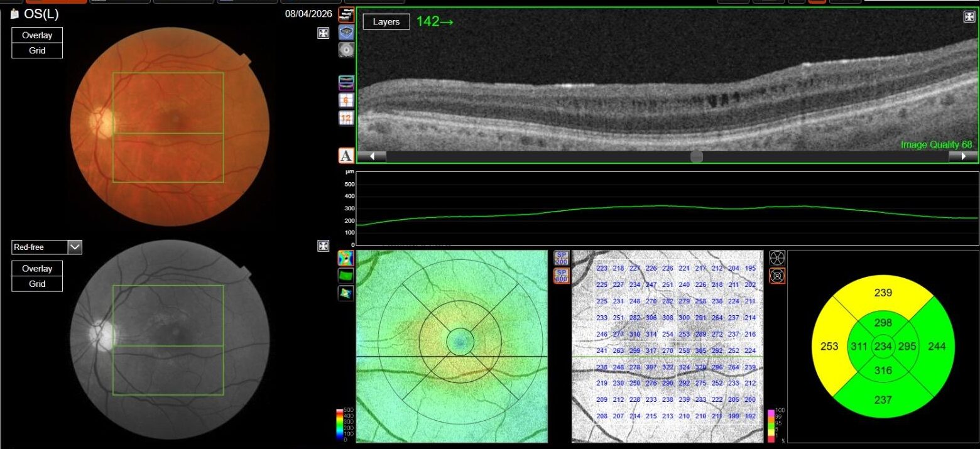Open the 12-image grid layout icon
The height and width of the screenshot is (449, 980).
(346, 118)
